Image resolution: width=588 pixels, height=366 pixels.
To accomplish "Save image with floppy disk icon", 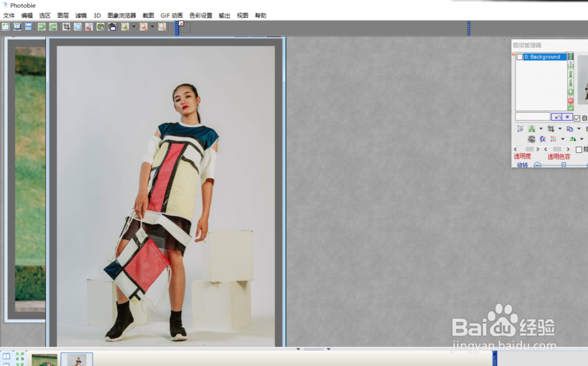I will click(x=28, y=26).
